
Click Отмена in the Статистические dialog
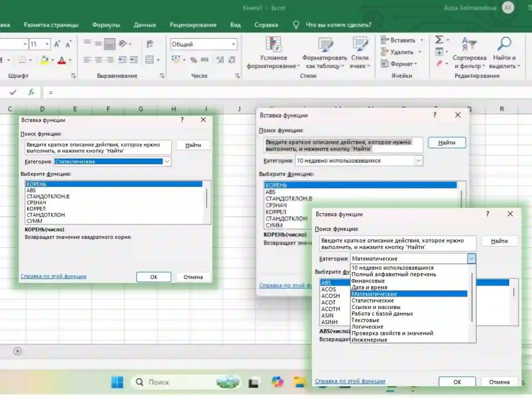pos(193,277)
